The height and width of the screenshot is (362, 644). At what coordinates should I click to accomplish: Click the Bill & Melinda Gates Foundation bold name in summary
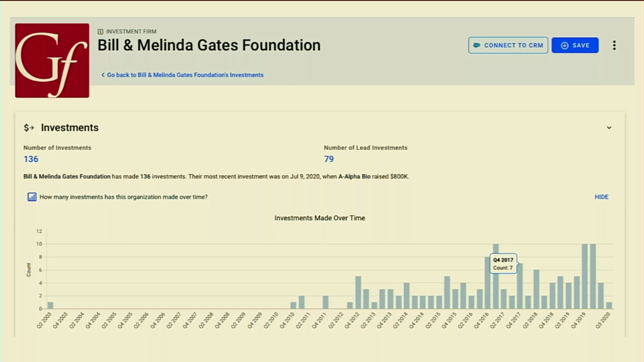(67, 177)
